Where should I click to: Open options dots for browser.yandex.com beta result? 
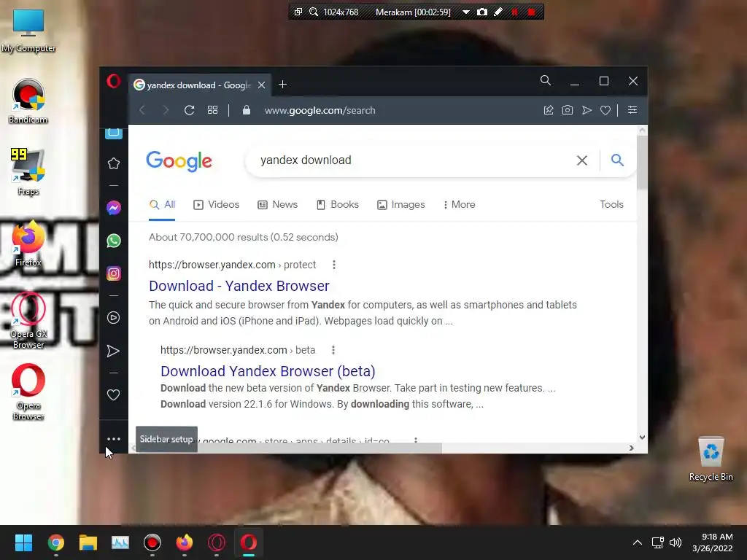pyautogui.click(x=333, y=350)
